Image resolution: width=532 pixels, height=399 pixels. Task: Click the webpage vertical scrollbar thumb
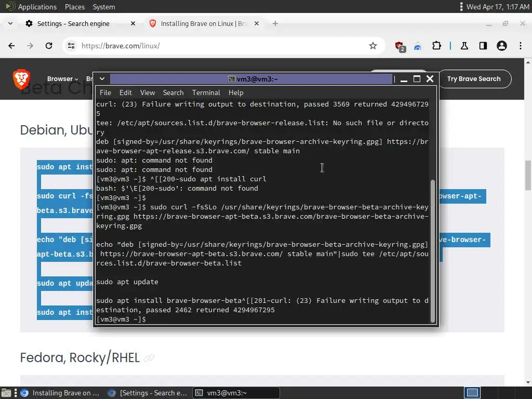[x=528, y=175]
